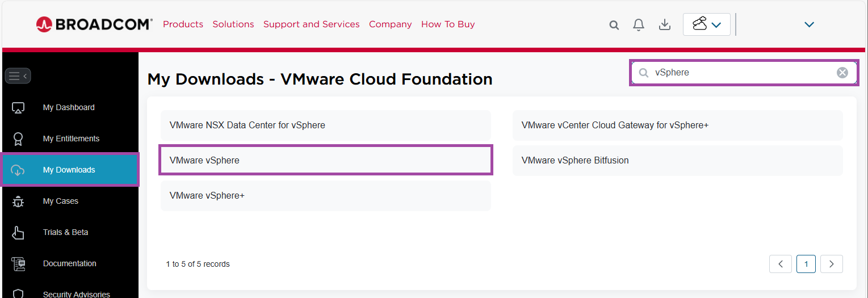Open VMware vSphere Bitfusion downloads
Image resolution: width=868 pixels, height=298 pixels.
tap(677, 160)
